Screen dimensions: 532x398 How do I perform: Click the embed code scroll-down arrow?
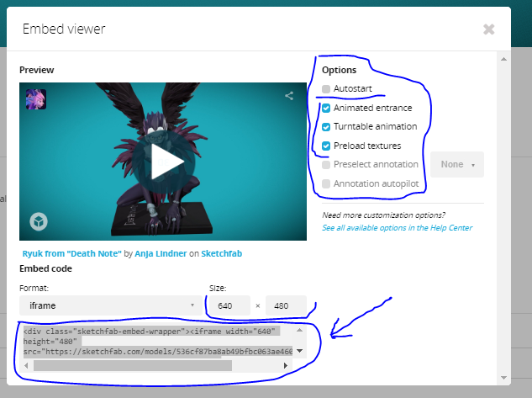[299, 351]
